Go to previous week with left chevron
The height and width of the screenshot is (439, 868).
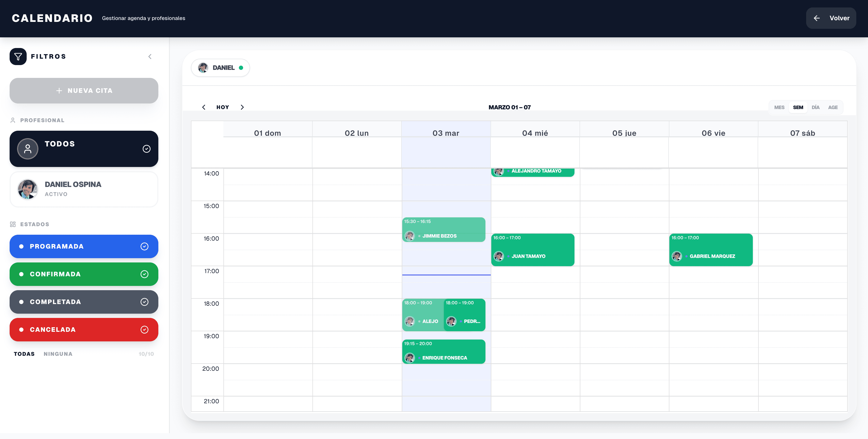click(203, 107)
